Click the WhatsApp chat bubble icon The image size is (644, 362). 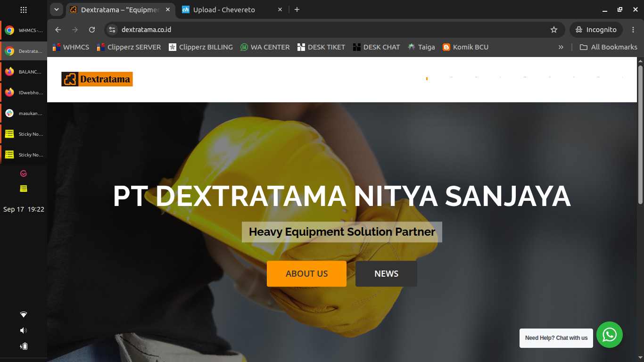point(610,335)
